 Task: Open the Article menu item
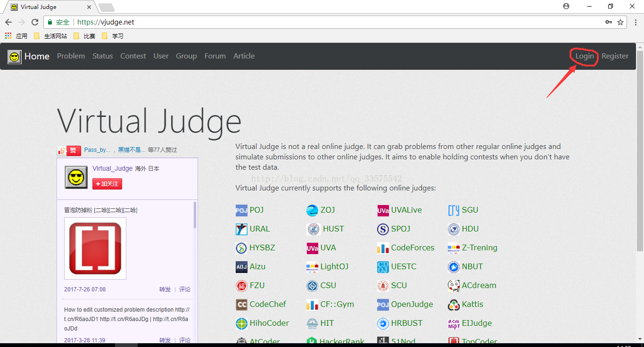click(244, 56)
